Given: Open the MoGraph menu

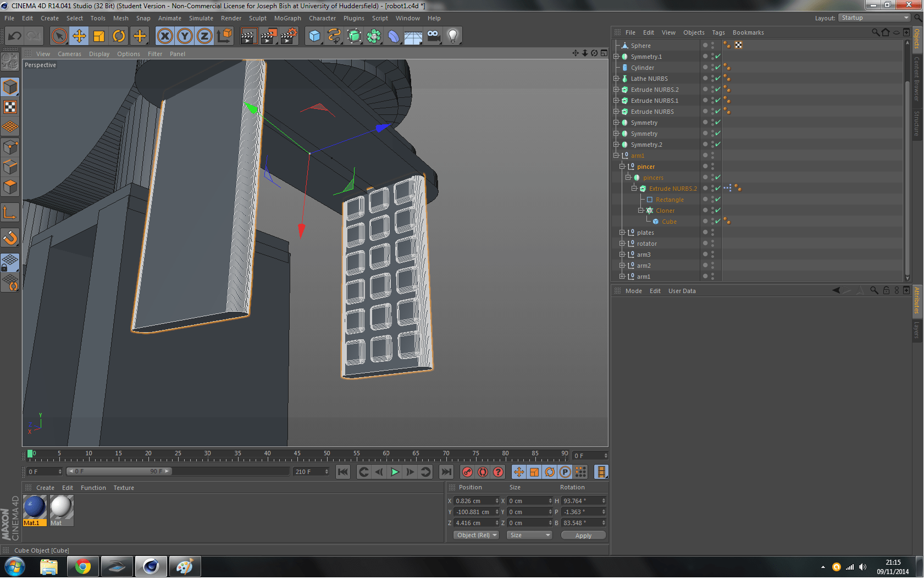Looking at the screenshot, I should (x=287, y=18).
